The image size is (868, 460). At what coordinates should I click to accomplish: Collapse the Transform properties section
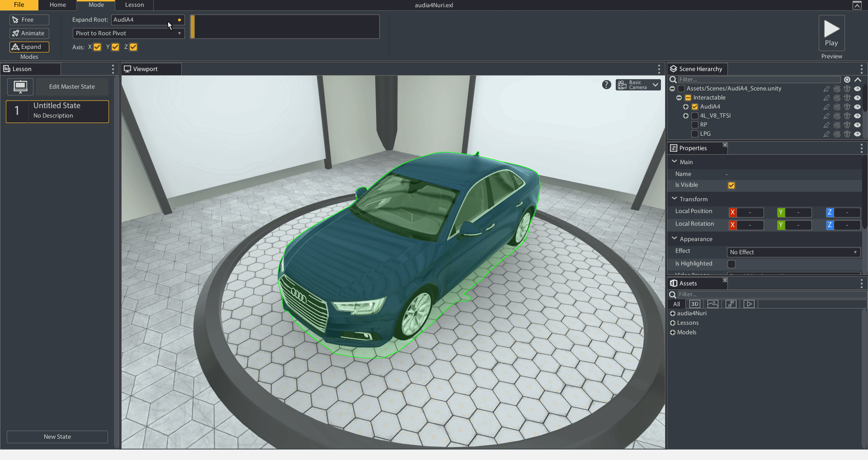coord(675,199)
